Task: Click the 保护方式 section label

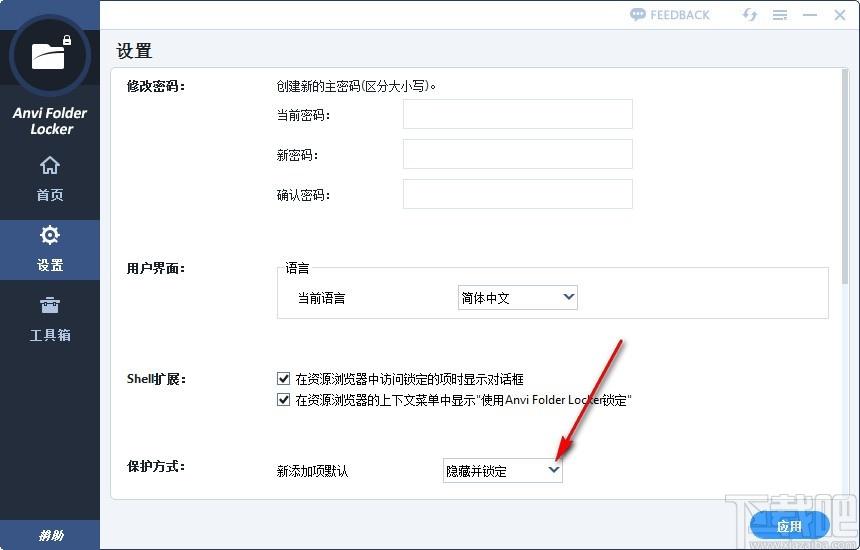Action: (156, 467)
